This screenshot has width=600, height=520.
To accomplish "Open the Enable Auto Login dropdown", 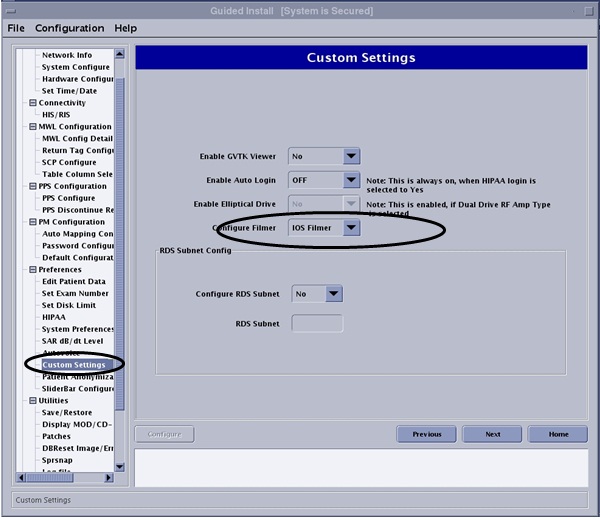I will click(x=350, y=180).
